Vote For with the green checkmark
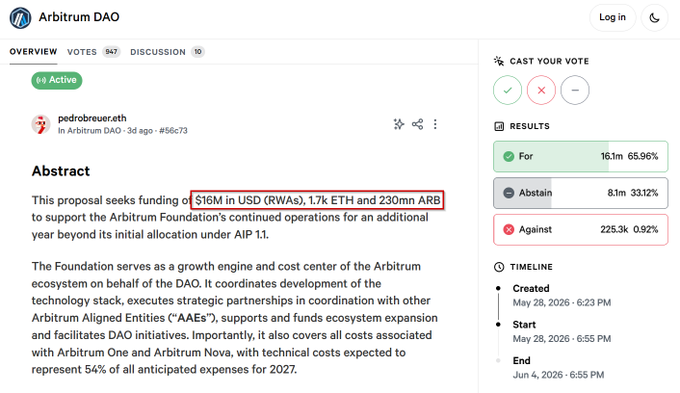Viewport: 680px width, 393px height. click(507, 90)
